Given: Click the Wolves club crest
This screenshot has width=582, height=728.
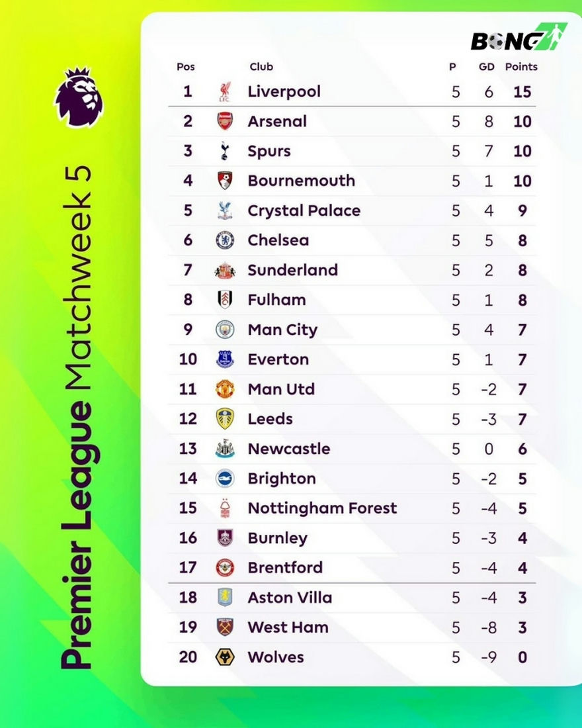Looking at the screenshot, I should [225, 657].
